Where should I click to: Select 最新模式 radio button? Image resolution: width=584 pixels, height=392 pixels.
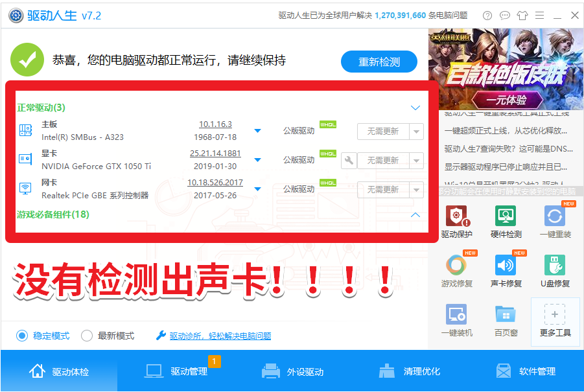[87, 336]
